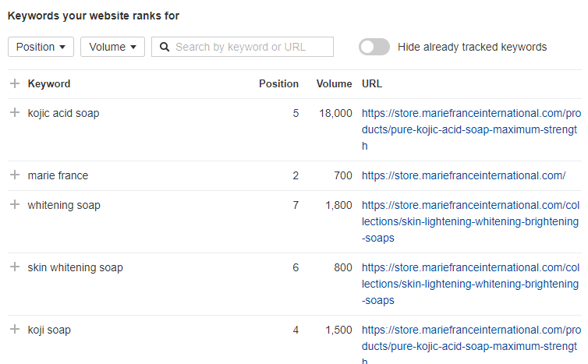Sort by Volume column header

point(334,83)
